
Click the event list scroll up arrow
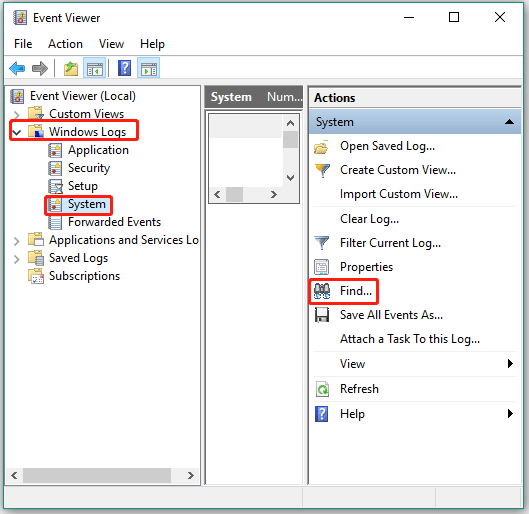(290, 123)
